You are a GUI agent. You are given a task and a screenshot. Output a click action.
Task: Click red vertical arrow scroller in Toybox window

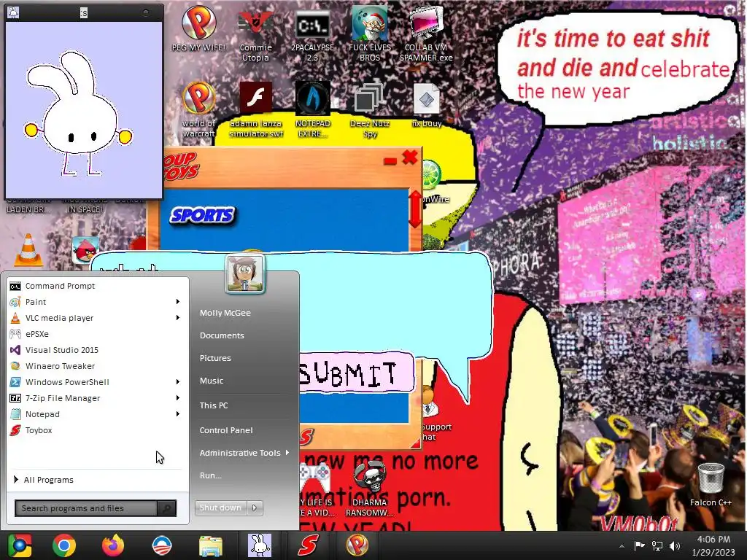coord(415,209)
